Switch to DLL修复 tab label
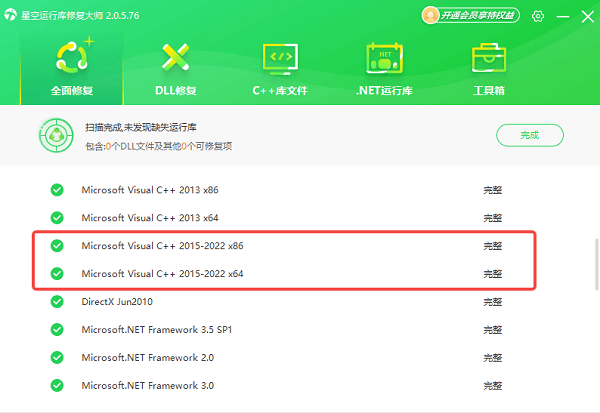The width and height of the screenshot is (600, 413). pyautogui.click(x=176, y=91)
